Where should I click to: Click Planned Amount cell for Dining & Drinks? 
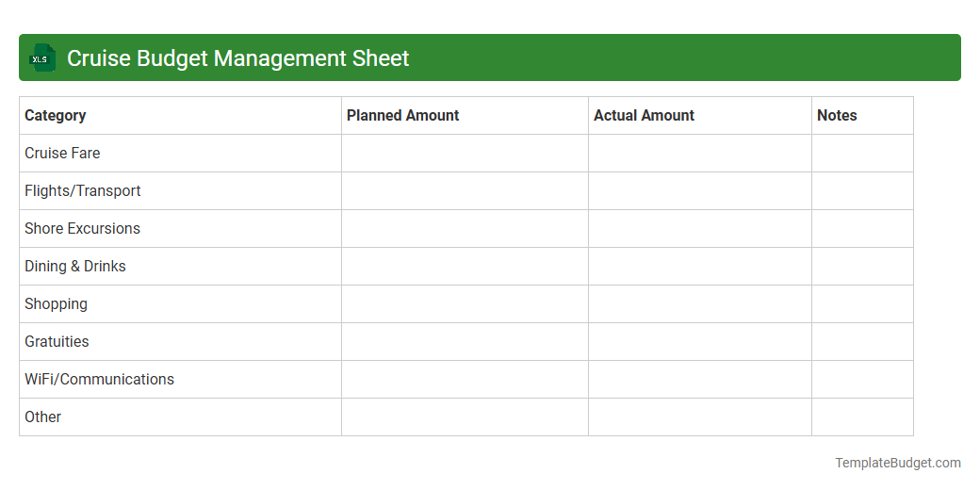click(x=465, y=267)
